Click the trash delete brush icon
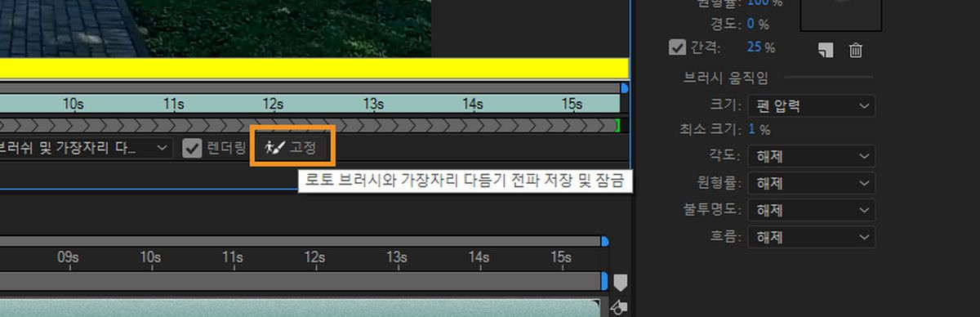The image size is (980, 317). click(x=855, y=50)
